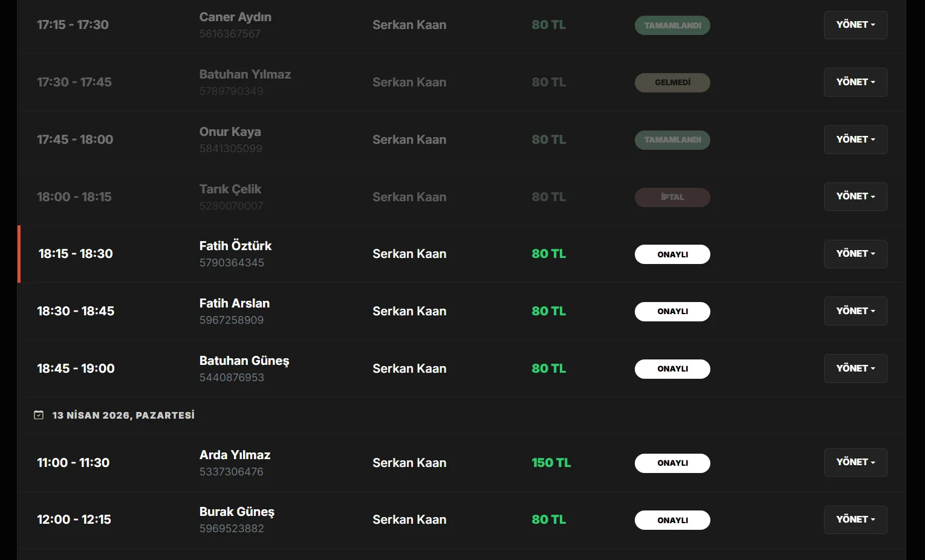Screen dimensions: 925x560
Task: Open YÖNET dropdown for Fatih Arslan
Action: click(x=855, y=311)
